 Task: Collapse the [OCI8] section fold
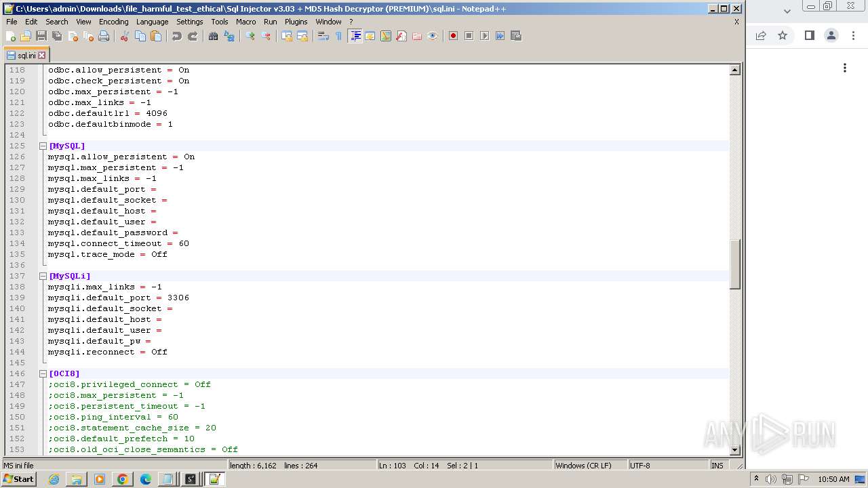[43, 373]
